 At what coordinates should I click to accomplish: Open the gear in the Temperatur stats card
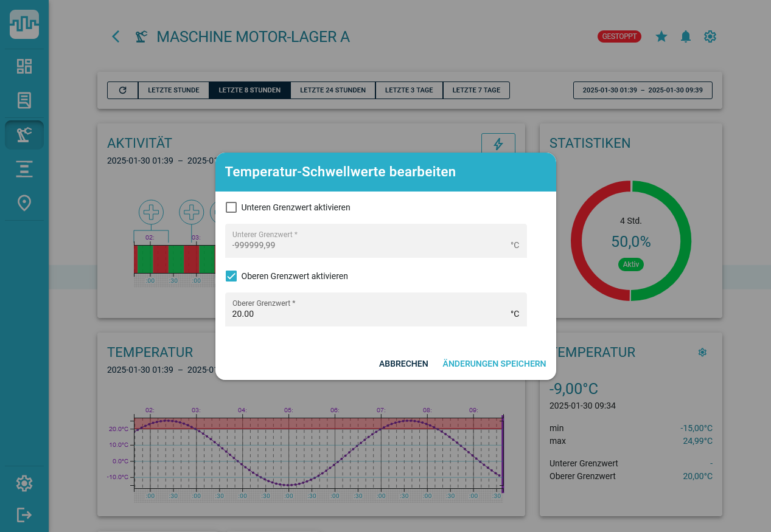(702, 352)
